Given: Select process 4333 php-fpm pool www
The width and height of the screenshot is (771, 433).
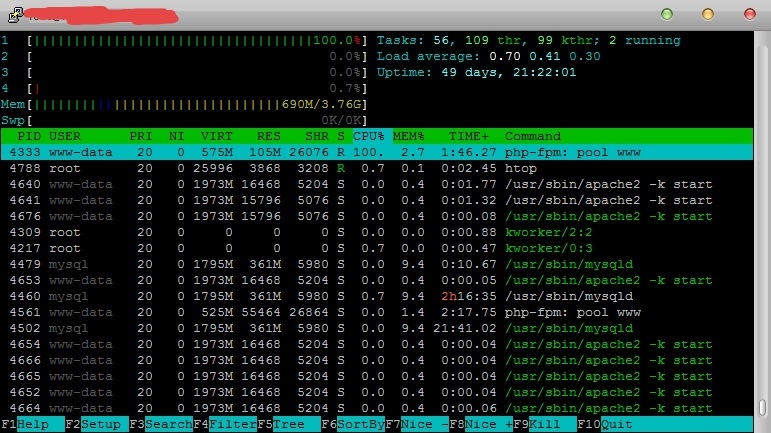Looking at the screenshot, I should [377, 152].
